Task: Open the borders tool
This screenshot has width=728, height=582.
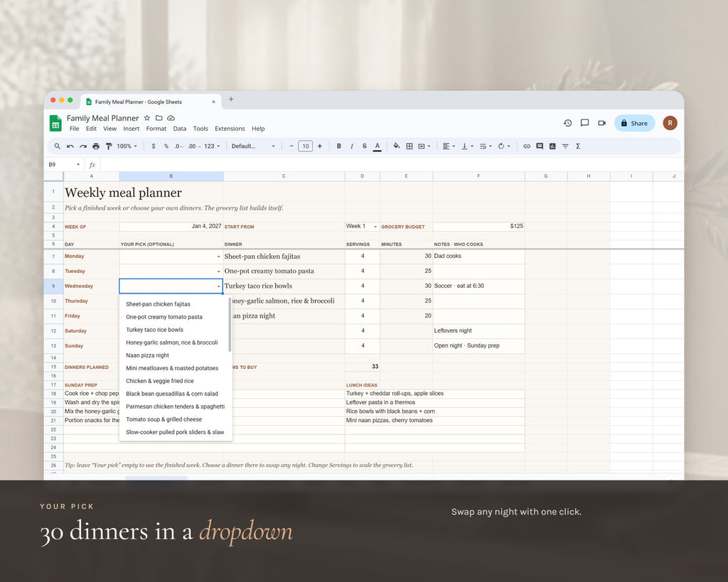Action: coord(409,146)
